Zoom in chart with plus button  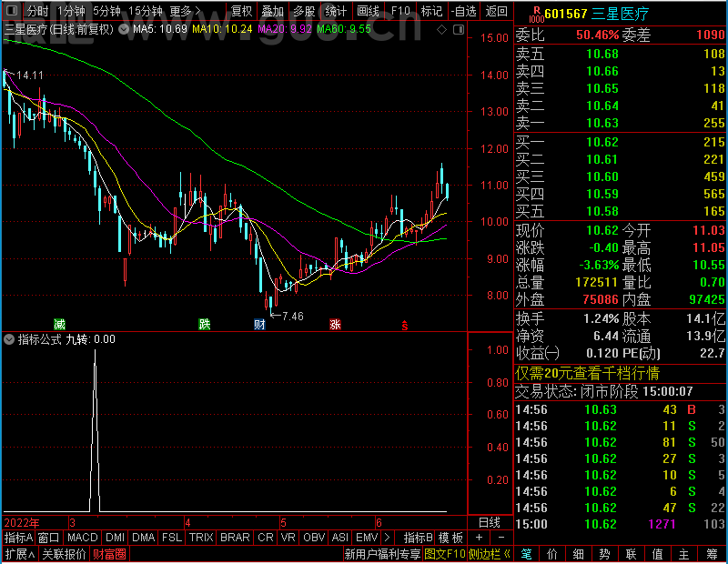point(480,538)
